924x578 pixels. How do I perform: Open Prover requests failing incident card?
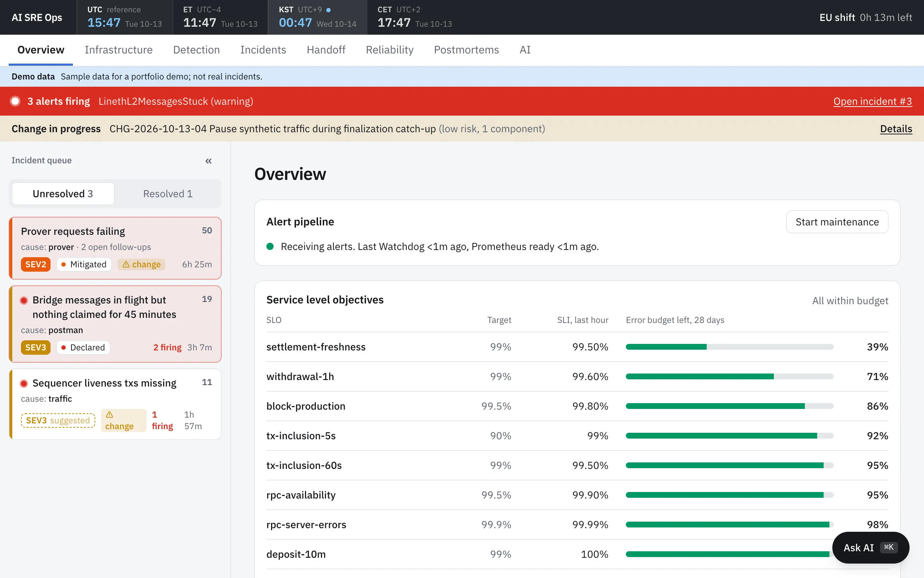click(115, 248)
